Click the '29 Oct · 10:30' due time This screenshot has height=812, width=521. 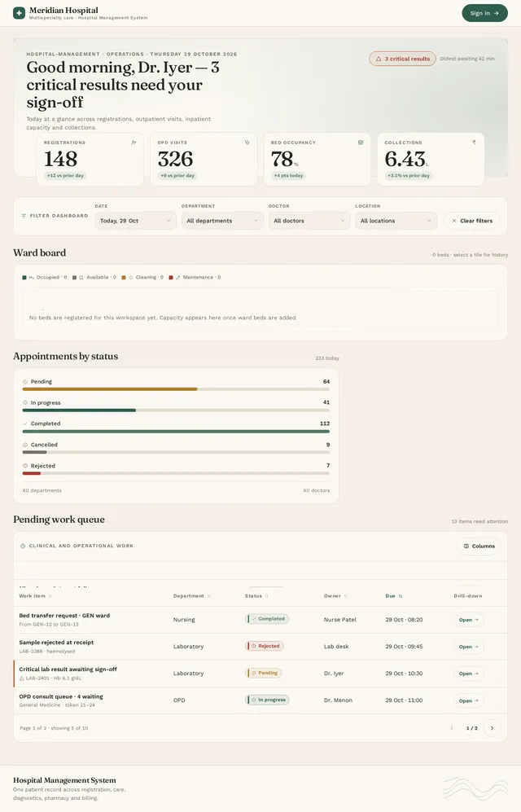coord(404,674)
